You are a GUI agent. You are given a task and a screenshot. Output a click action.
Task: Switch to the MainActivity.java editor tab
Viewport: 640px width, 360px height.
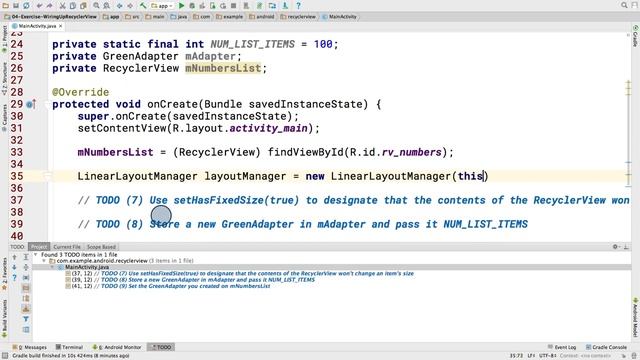coord(36,26)
